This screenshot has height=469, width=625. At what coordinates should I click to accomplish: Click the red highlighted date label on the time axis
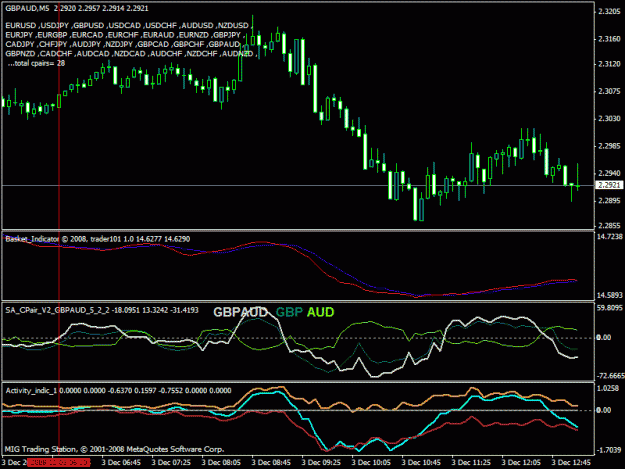point(59,462)
